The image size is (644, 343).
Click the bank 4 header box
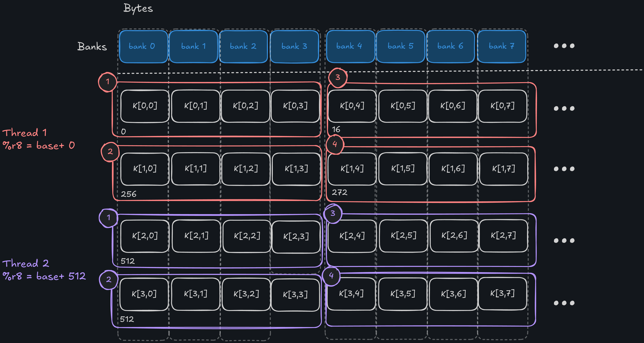pyautogui.click(x=350, y=46)
